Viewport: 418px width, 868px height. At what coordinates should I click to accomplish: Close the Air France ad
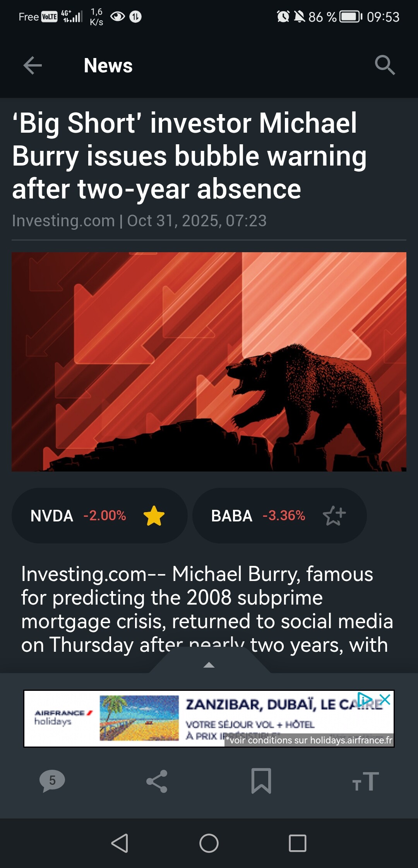[385, 699]
